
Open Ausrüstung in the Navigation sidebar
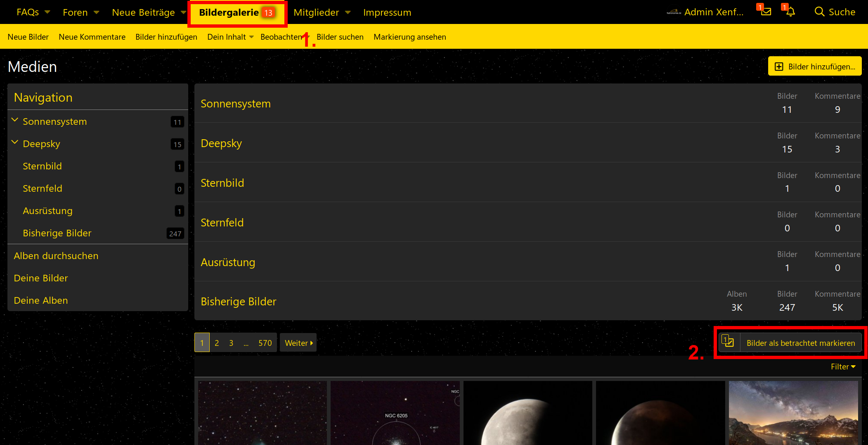(x=47, y=210)
